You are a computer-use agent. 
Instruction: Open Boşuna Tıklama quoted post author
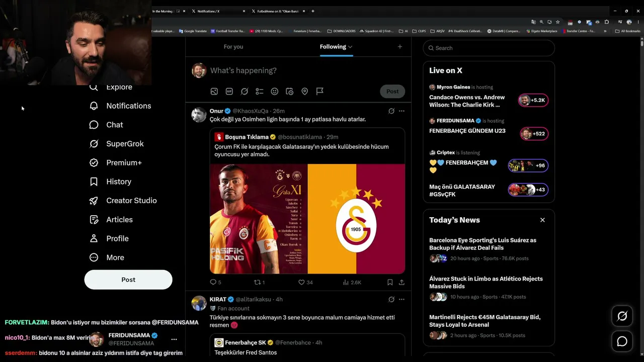pos(247,137)
